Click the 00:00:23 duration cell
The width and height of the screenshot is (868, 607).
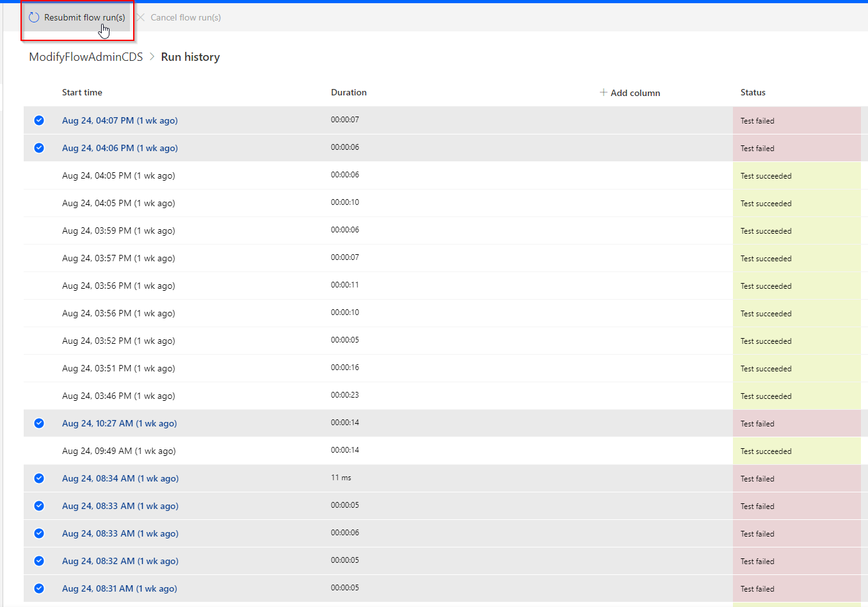click(x=345, y=395)
